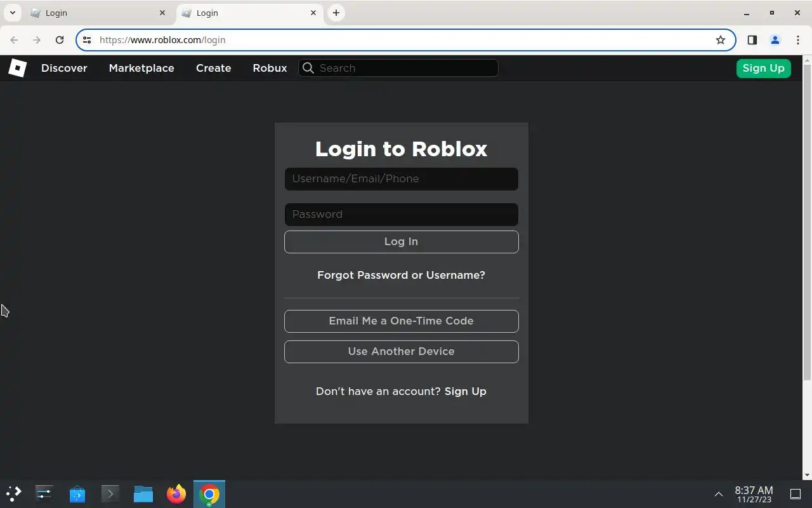
Task: Go forward in browser history
Action: point(37,40)
